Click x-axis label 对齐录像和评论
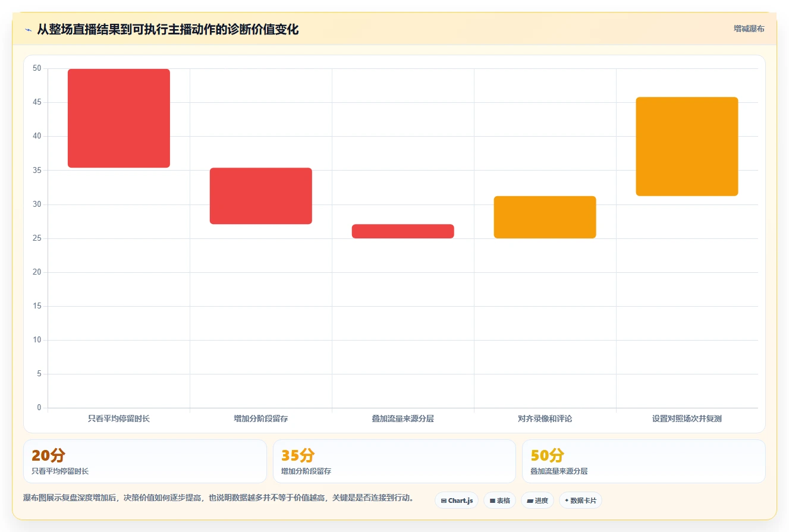Viewport: 789px width, 532px height. click(545, 418)
